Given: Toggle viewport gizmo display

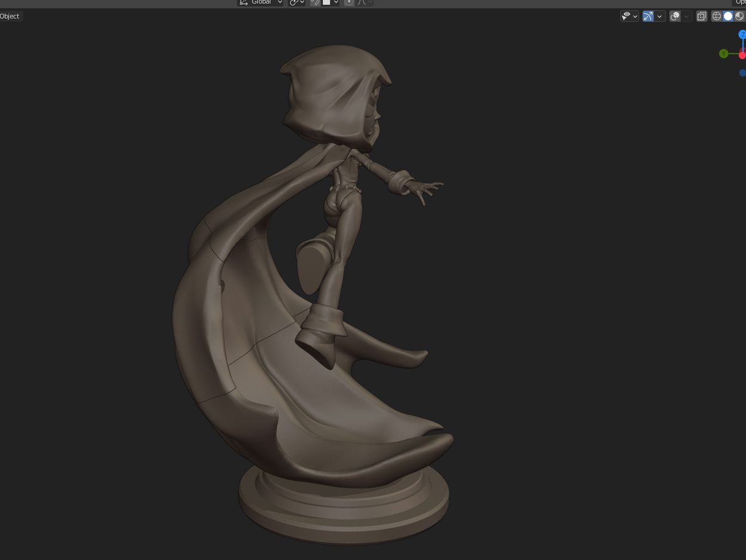Looking at the screenshot, I should [x=648, y=16].
